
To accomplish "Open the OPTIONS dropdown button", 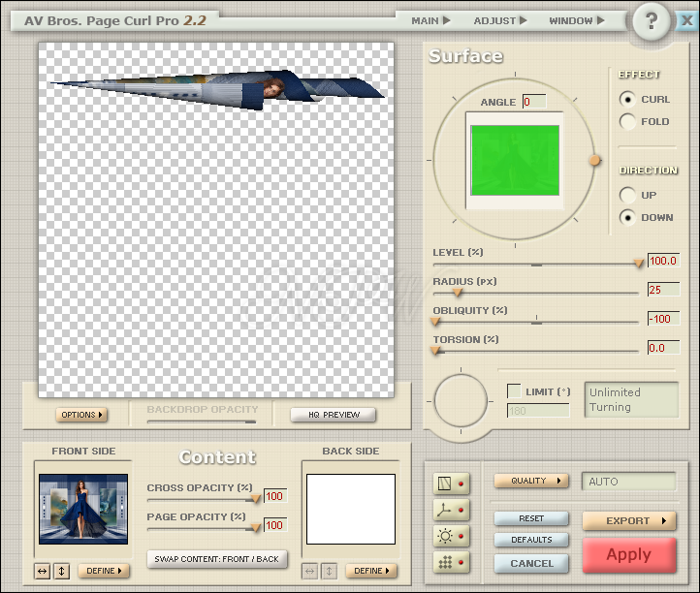I will (x=81, y=415).
